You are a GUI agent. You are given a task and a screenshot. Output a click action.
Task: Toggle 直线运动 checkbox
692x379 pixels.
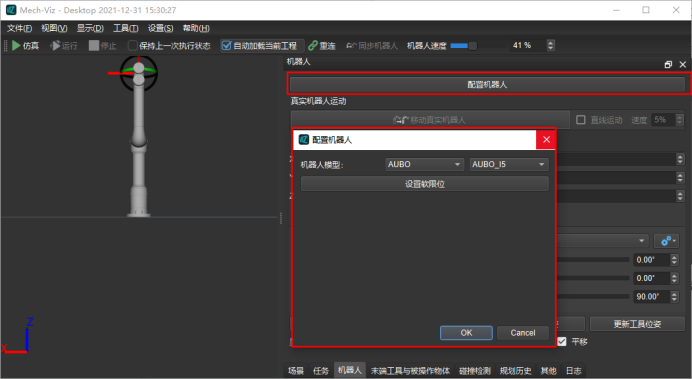coord(581,120)
